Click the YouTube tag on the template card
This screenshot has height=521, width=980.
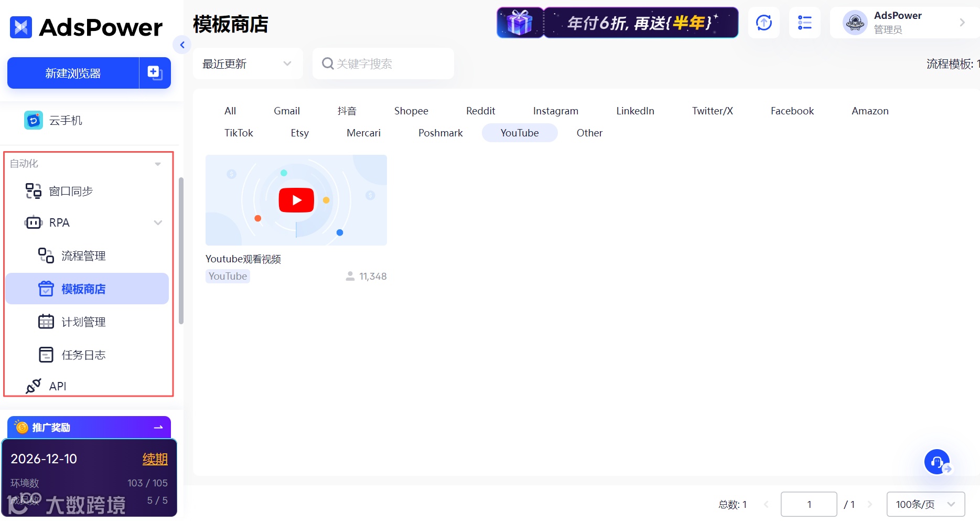pos(228,276)
